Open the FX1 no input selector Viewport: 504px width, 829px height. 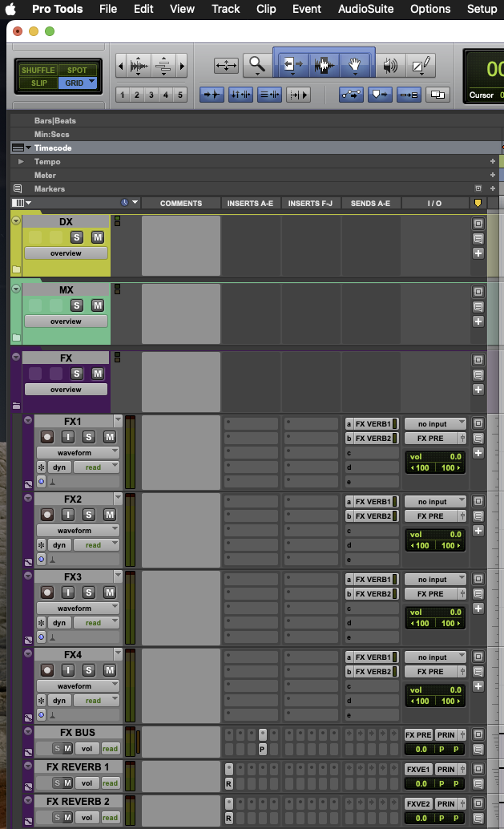(435, 424)
